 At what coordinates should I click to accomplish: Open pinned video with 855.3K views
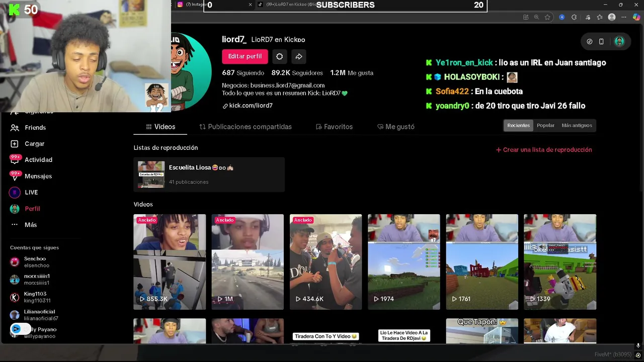[x=170, y=262]
